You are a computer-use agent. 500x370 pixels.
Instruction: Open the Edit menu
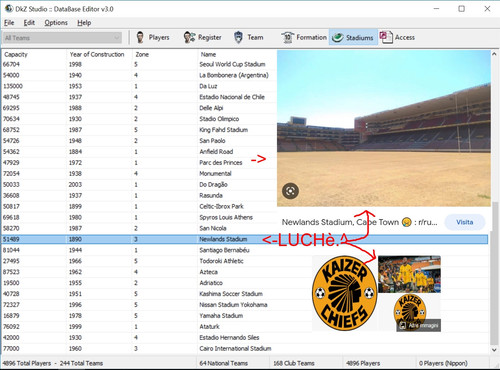[x=29, y=23]
